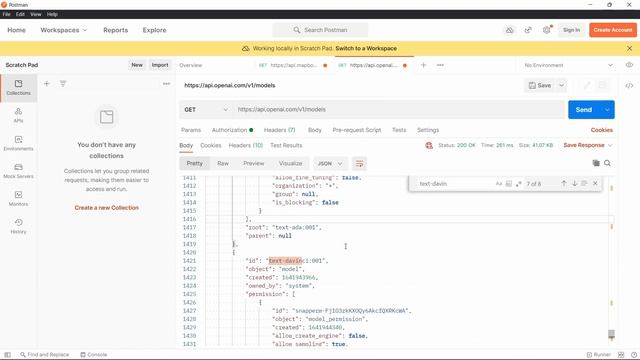Open the tab options three-dot menu
640x360 pixels.
click(440, 65)
